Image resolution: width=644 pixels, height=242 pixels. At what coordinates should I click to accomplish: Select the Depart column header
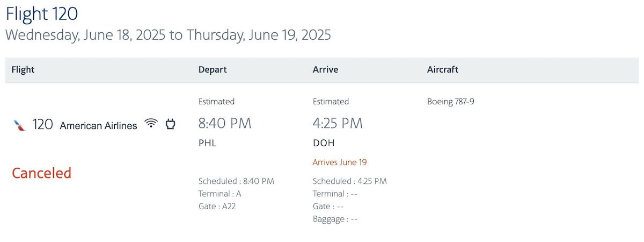[213, 69]
